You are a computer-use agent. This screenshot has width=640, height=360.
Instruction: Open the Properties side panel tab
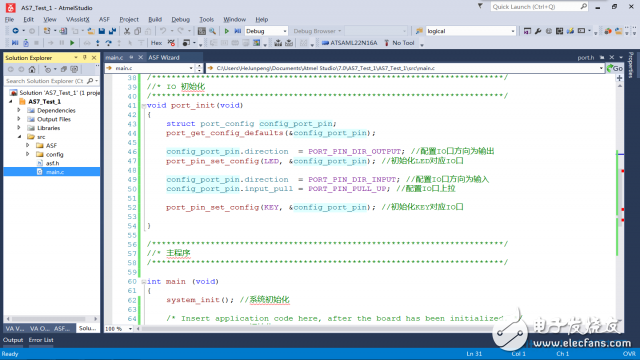631,65
